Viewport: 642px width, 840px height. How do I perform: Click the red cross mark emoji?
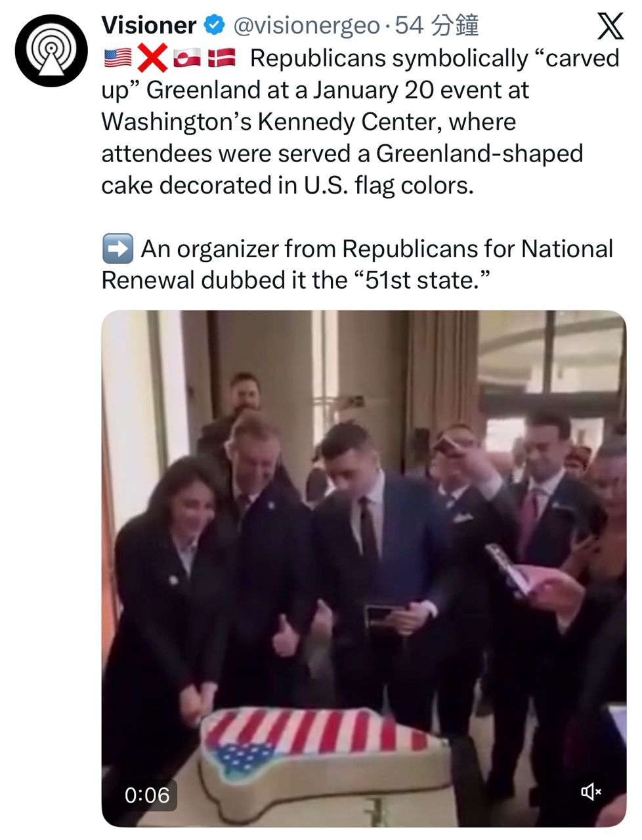[x=152, y=59]
